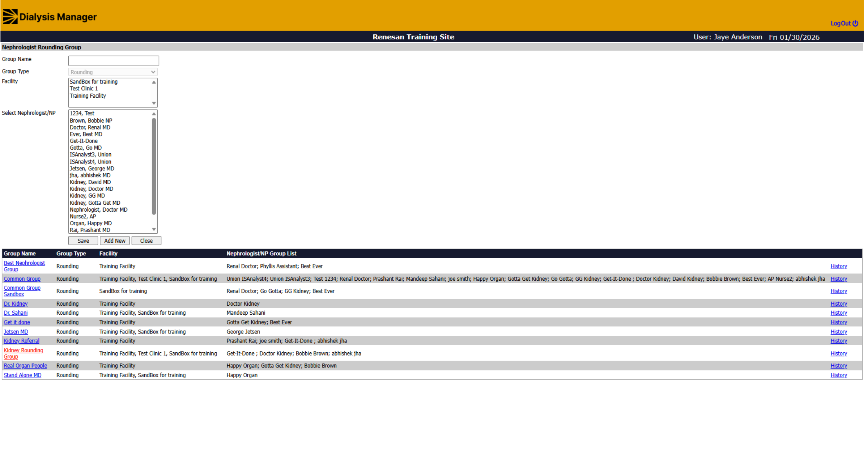Screen dimensions: 868x463
Task: Open the Jetsen MD group link
Action: pos(16,332)
